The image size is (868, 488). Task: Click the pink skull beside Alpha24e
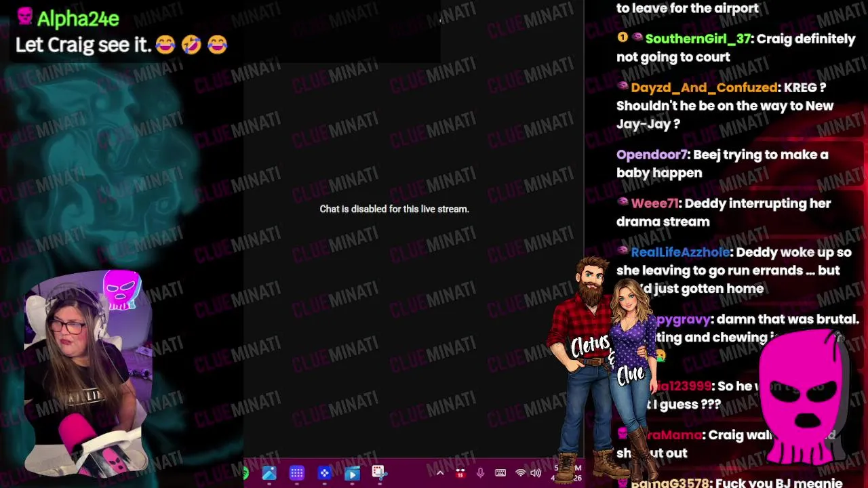coord(25,16)
